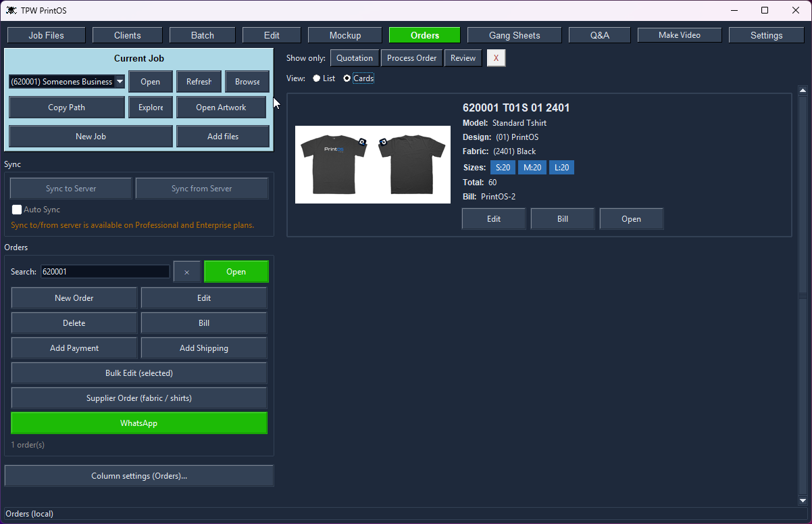The width and height of the screenshot is (812, 524).
Task: Click the Add Payment button
Action: point(74,348)
